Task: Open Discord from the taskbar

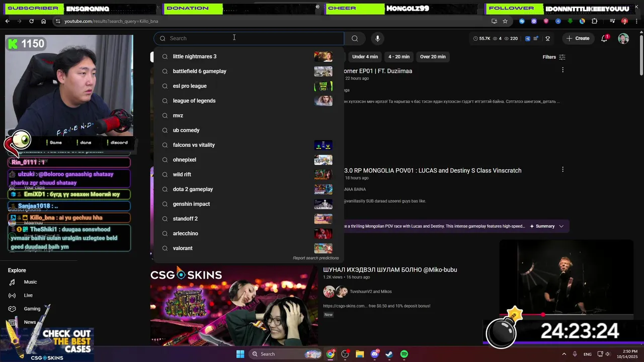Action: tap(375, 354)
